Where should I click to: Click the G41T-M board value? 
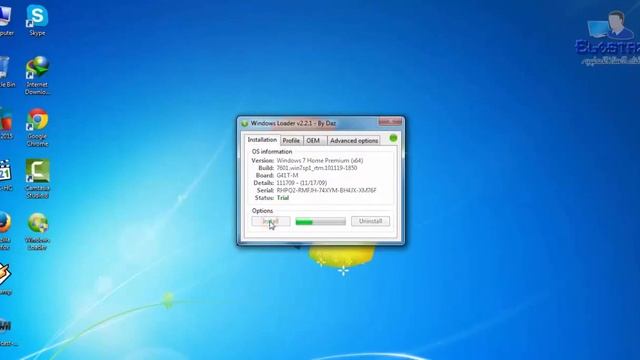click(x=287, y=175)
